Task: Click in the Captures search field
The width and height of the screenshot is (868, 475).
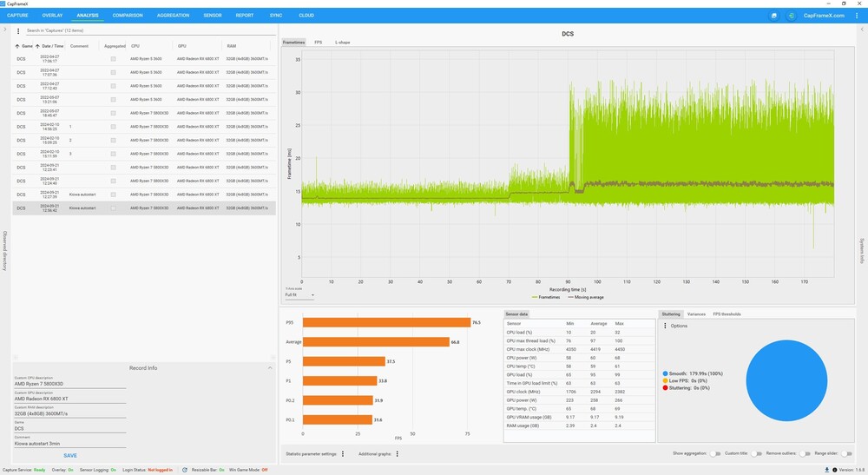Action: pos(149,30)
